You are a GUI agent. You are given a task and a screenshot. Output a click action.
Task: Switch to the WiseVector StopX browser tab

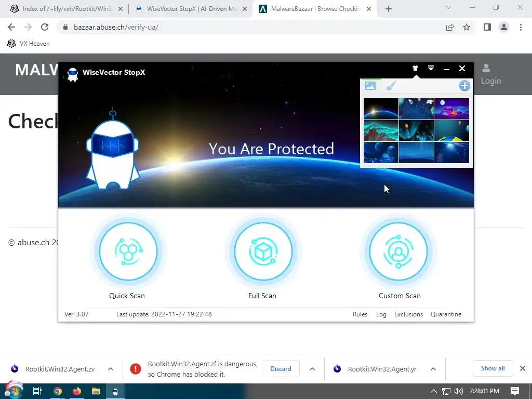[192, 9]
